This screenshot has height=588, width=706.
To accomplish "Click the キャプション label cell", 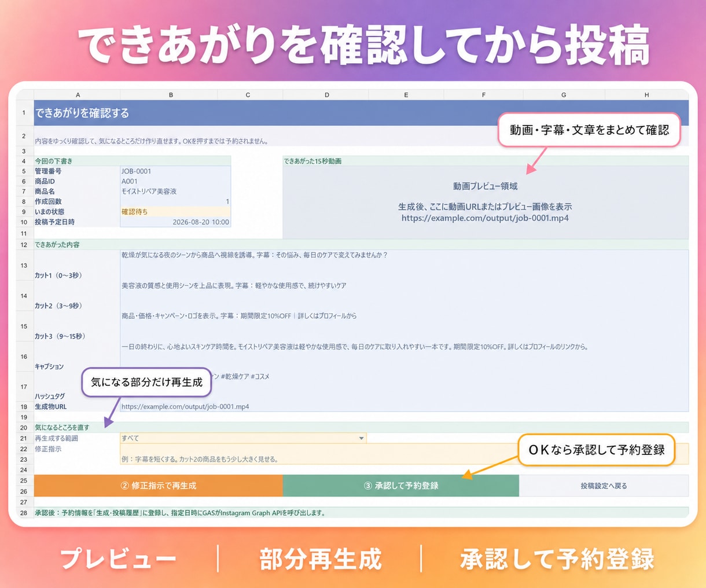I will (77, 357).
